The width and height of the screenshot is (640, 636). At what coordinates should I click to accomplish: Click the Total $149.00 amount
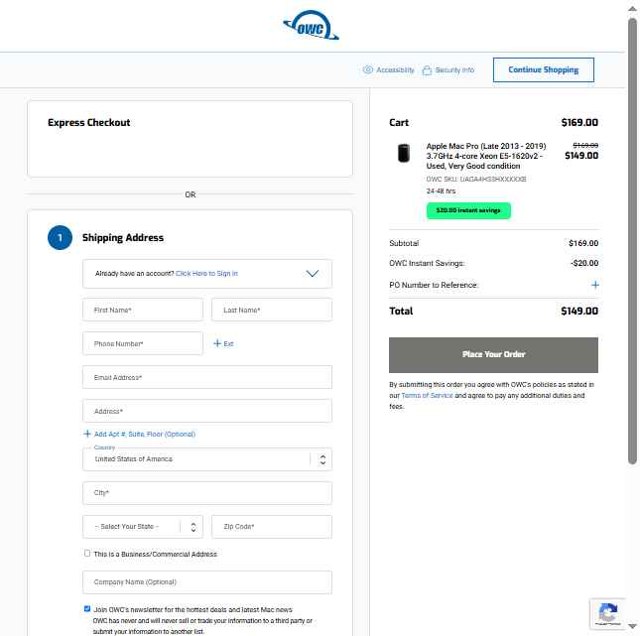tap(579, 311)
